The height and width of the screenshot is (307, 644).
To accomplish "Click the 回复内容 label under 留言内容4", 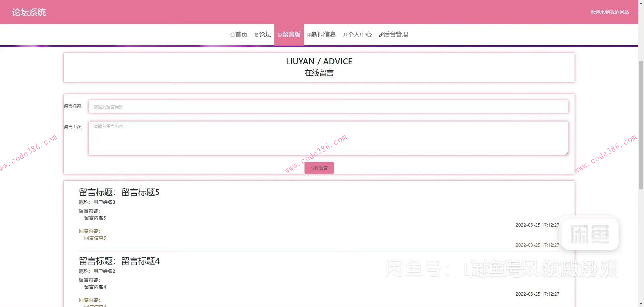I will coord(90,300).
